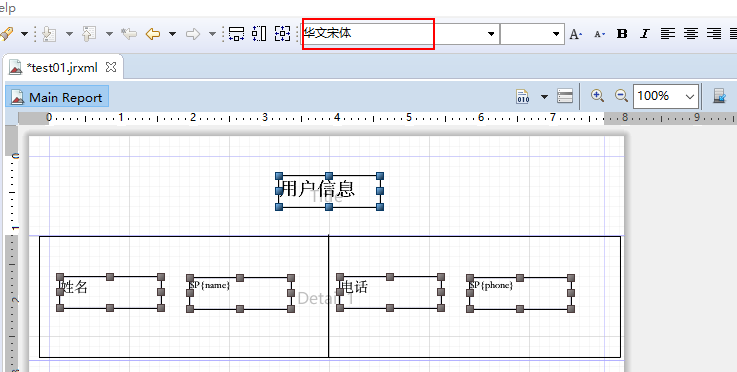
Task: Click the flashlight search toolbar icon
Action: [x=7, y=34]
